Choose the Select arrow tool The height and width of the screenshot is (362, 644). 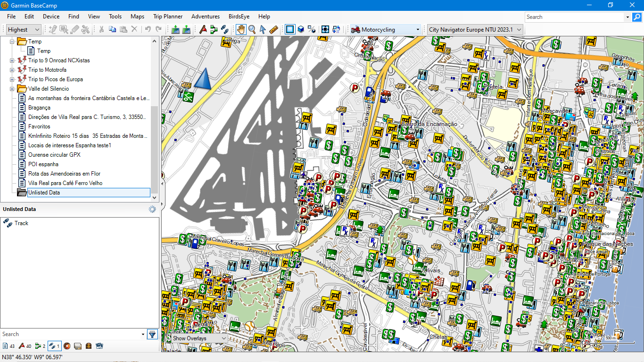click(263, 29)
